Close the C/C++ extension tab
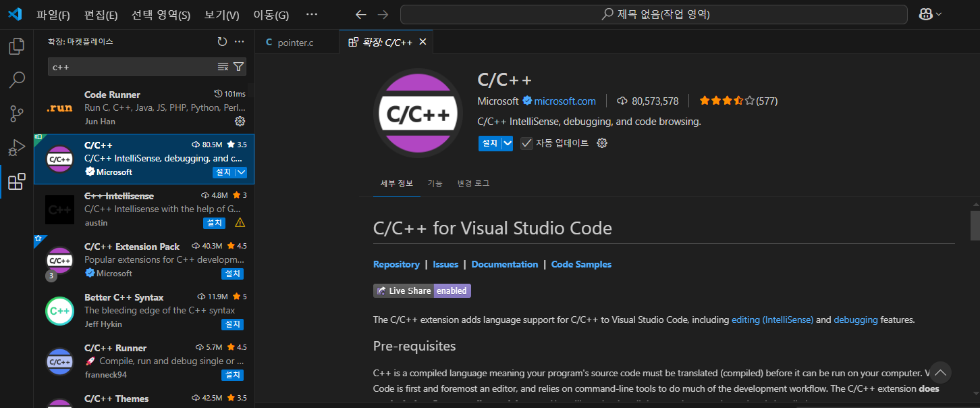The height and width of the screenshot is (408, 980). click(x=423, y=42)
